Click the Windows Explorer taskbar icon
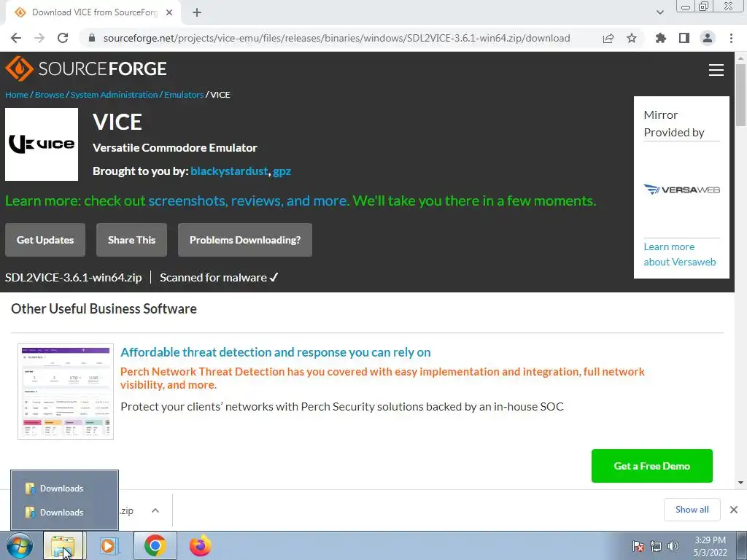This screenshot has width=747, height=560. pyautogui.click(x=63, y=545)
